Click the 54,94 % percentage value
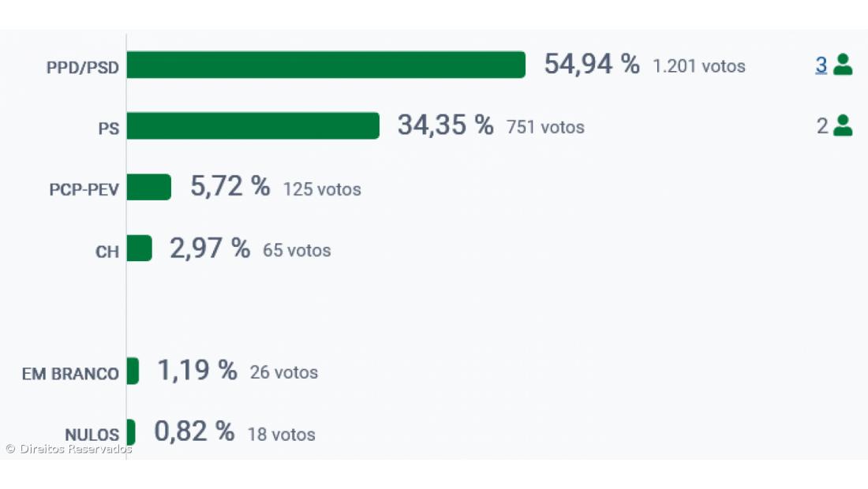The width and height of the screenshot is (868, 489). 592,65
